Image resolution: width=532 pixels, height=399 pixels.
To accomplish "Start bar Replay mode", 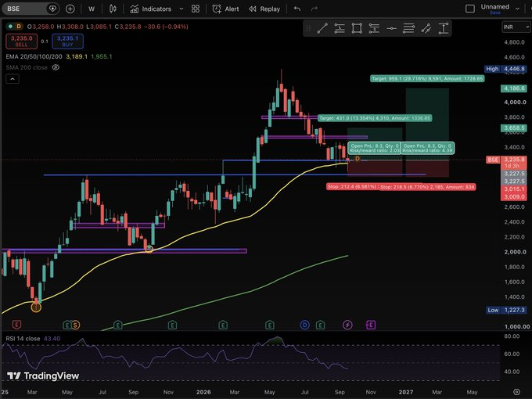I will point(264,9).
